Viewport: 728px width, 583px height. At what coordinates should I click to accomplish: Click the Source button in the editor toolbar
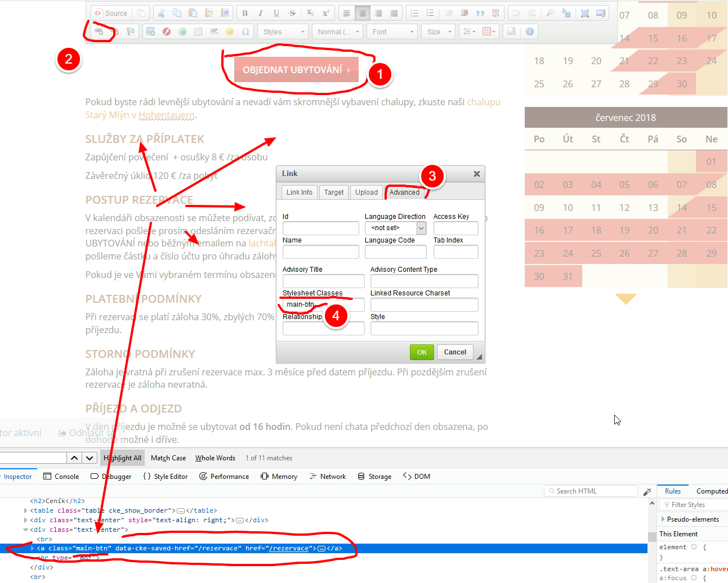tap(111, 13)
